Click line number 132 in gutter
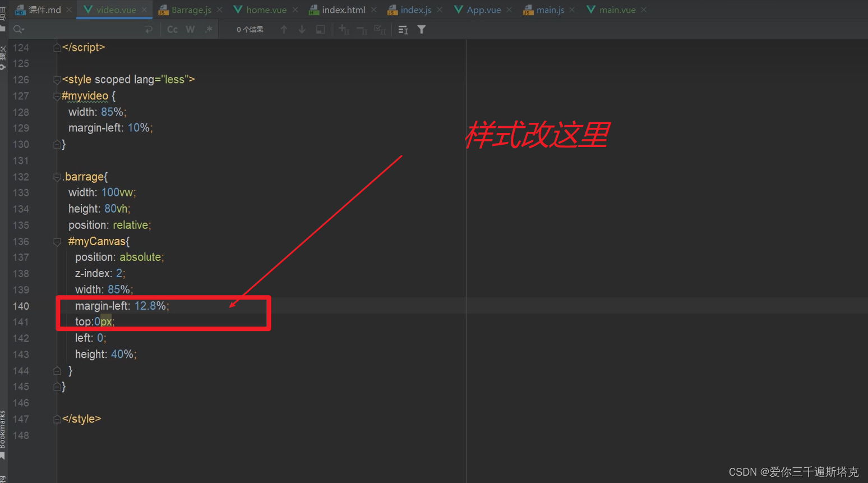The height and width of the screenshot is (483, 868). [x=21, y=177]
